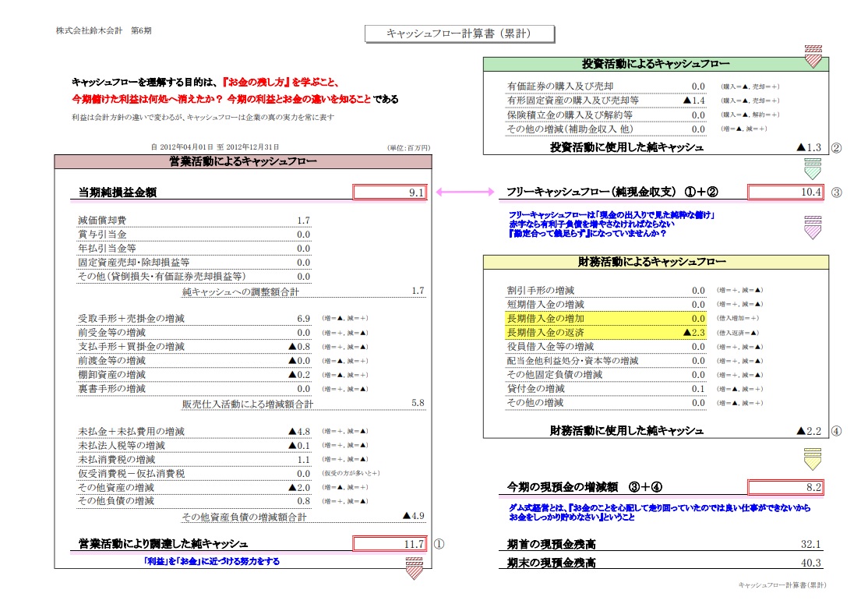Click the highlighted 長期借入金の増加 row label
Viewport: 868px width, 611px height.
545,318
